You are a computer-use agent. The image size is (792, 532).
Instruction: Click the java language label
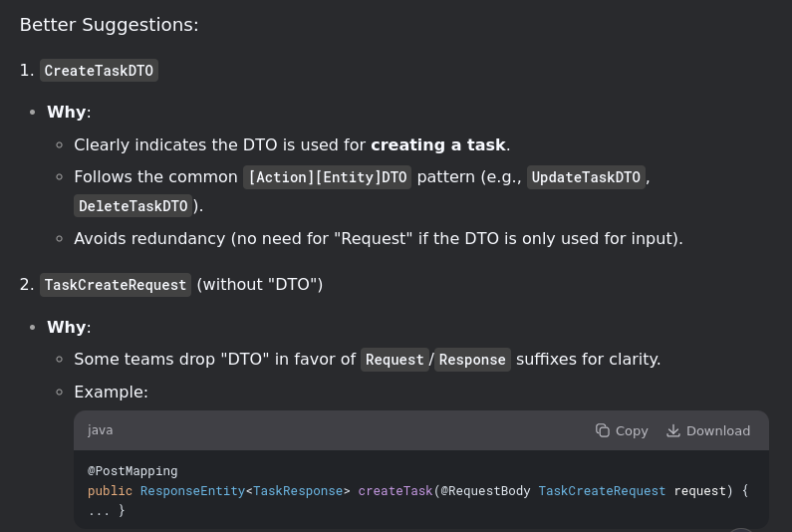(x=100, y=430)
